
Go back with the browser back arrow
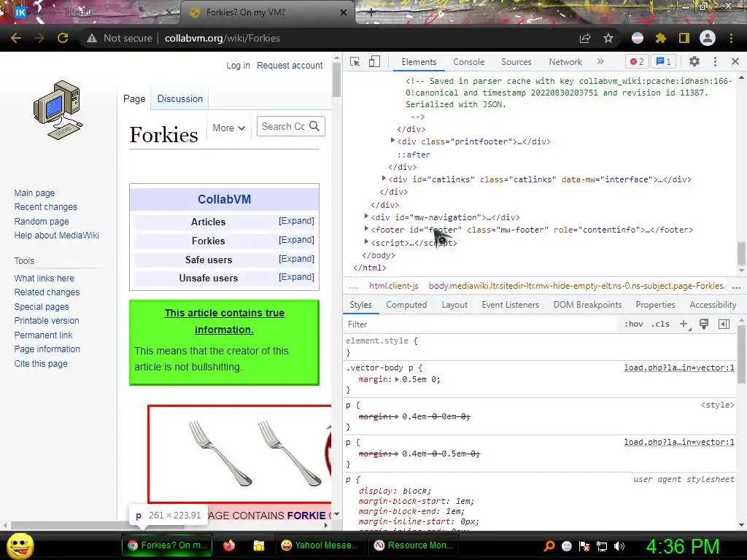[16, 38]
